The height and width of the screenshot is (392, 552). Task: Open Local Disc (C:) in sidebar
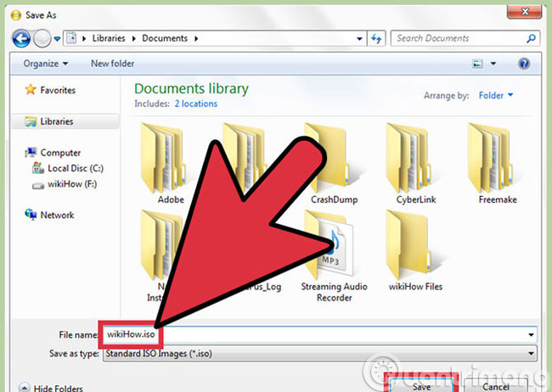pos(76,169)
